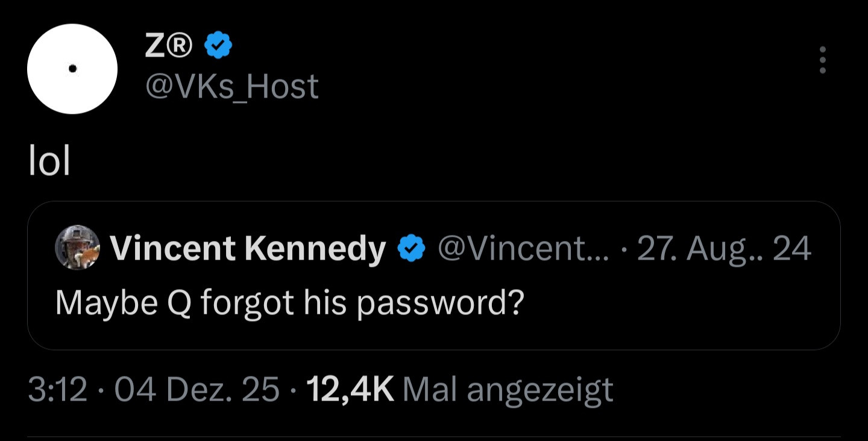Click Vincent Kennedy's blue verified checkmark
The image size is (868, 441).
pyautogui.click(x=412, y=249)
